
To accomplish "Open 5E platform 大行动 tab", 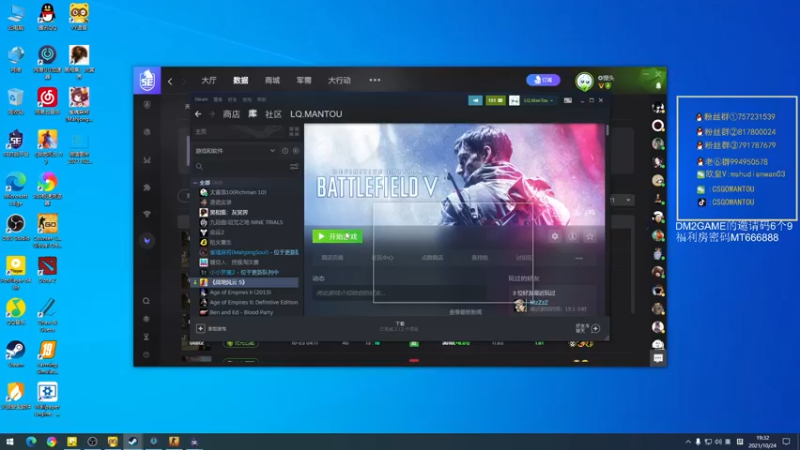I will point(339,80).
